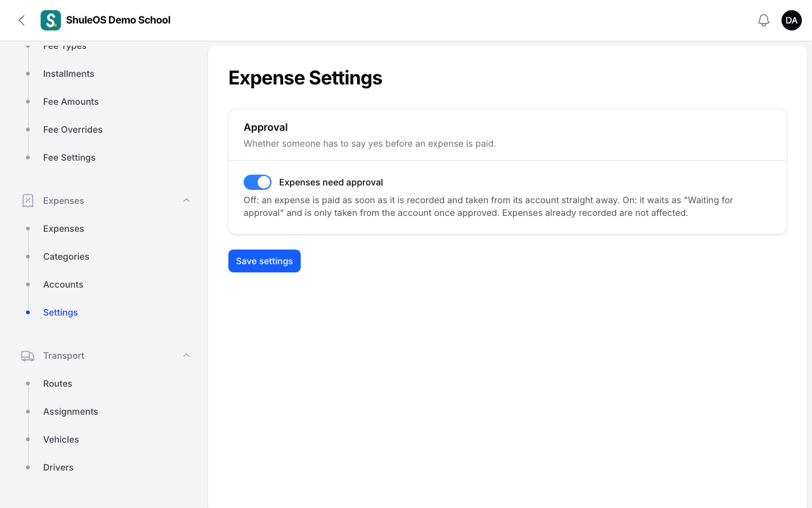Image resolution: width=812 pixels, height=508 pixels.
Task: Open the DA user avatar menu
Action: pyautogui.click(x=792, y=20)
